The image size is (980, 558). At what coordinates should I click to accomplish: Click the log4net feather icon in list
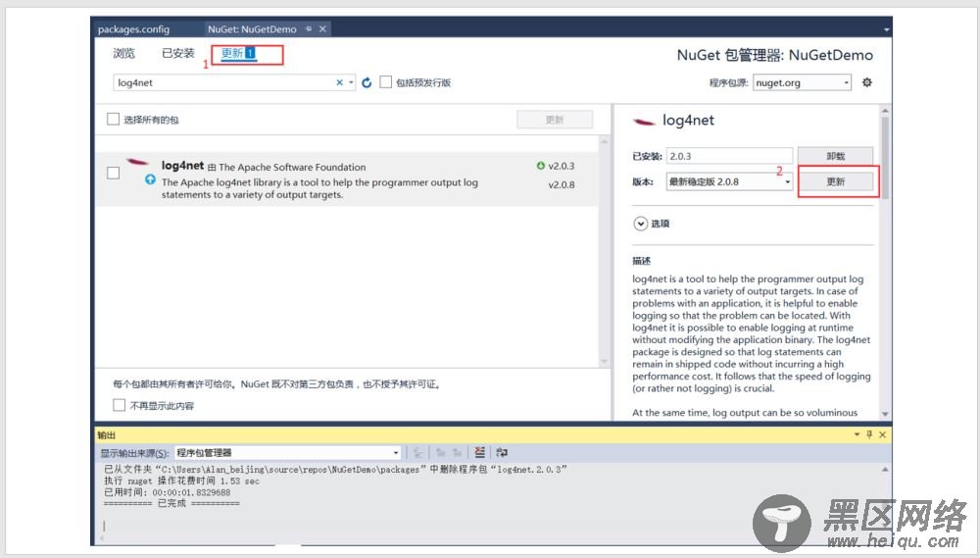137,162
